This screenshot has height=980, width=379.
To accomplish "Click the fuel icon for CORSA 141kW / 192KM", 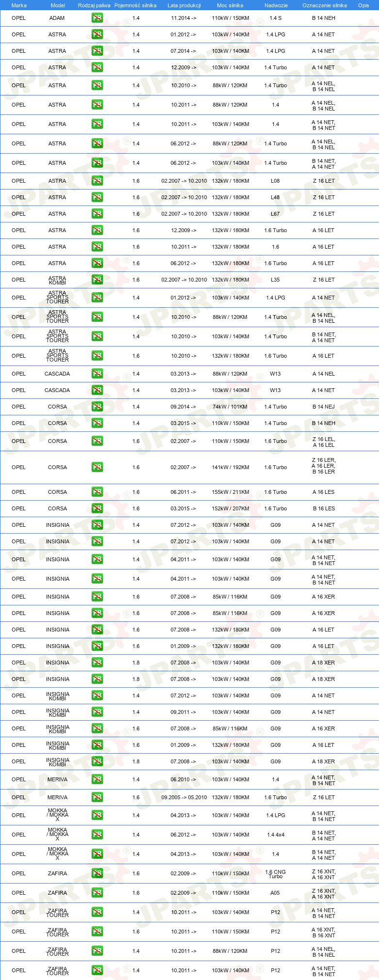I will click(97, 467).
